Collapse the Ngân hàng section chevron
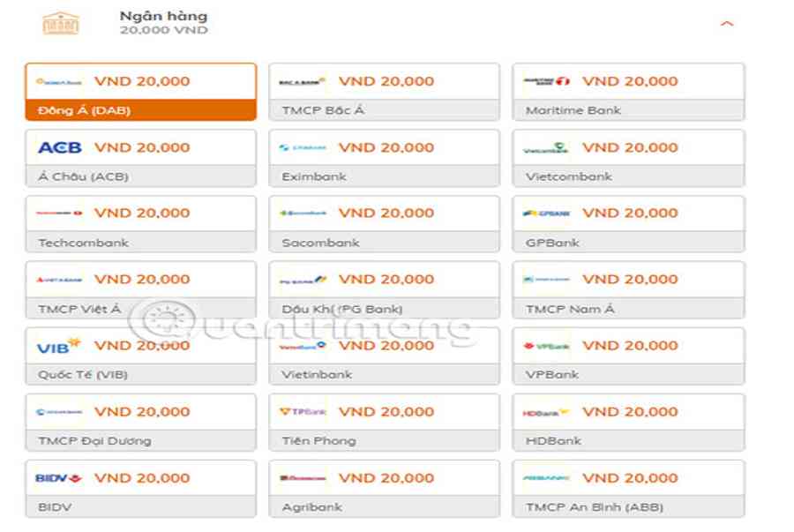Viewport: 794px width, 532px height. click(727, 24)
